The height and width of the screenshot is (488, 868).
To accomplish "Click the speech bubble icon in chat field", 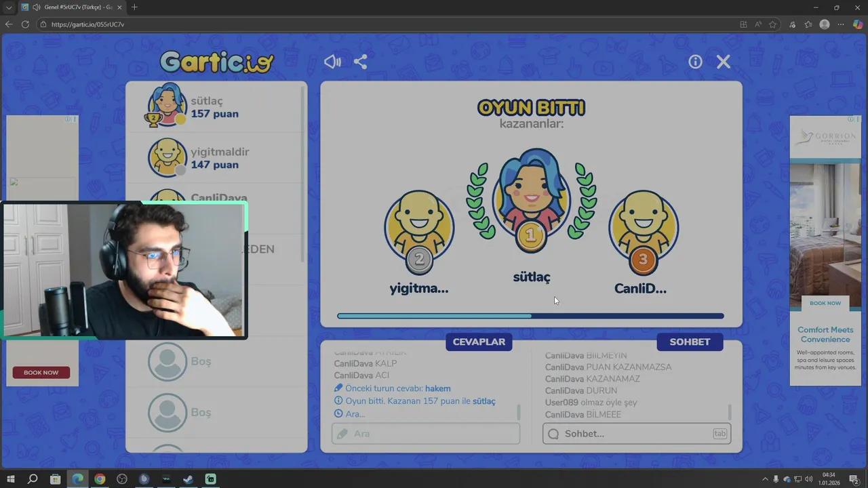I will click(x=553, y=434).
